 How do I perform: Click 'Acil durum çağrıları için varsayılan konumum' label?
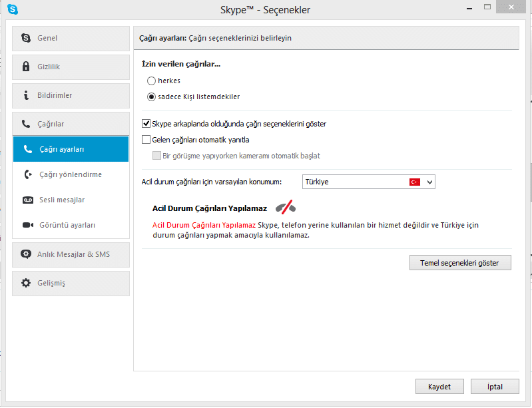[211, 182]
